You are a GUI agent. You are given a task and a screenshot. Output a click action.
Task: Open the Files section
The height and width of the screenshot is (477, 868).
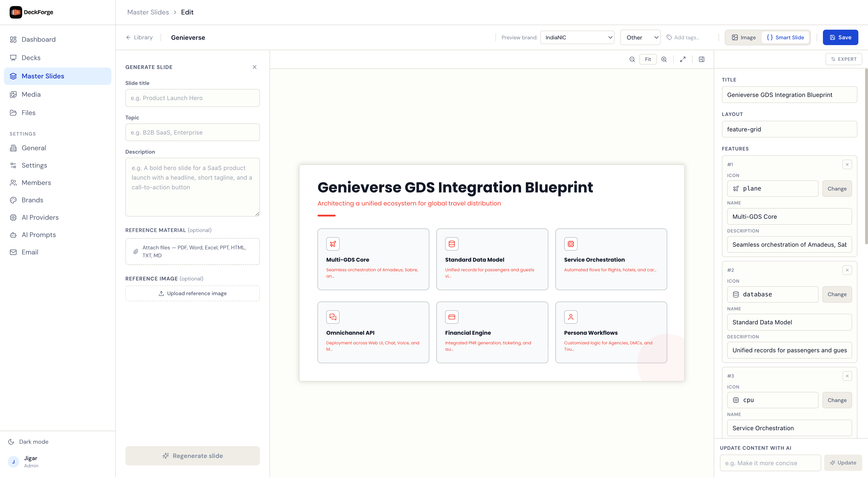[57, 113]
